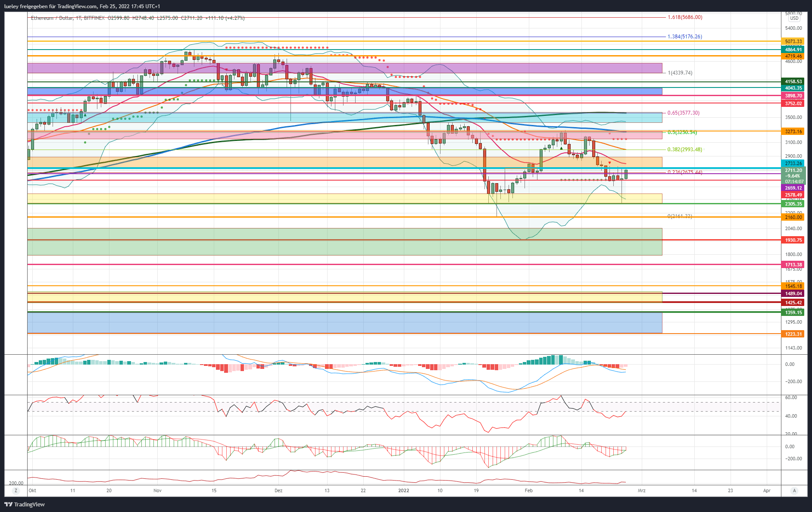Viewport: 812px width, 512px height.
Task: Click the 4719.46 orange price label
Action: [x=793, y=56]
